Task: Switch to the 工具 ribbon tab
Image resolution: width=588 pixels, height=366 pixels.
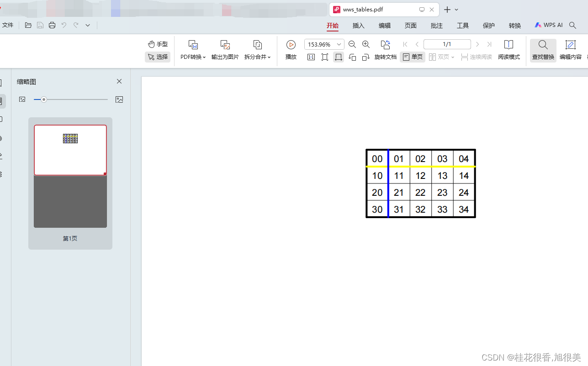Action: point(463,26)
